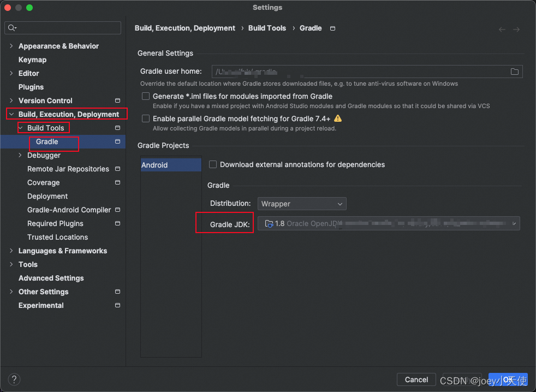536x392 pixels.
Task: Select Keymap in the settings tree
Action: pyautogui.click(x=32, y=60)
